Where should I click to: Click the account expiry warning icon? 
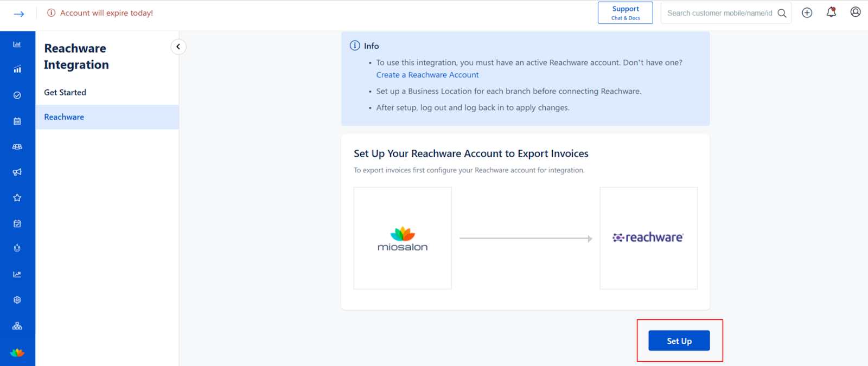[51, 12]
